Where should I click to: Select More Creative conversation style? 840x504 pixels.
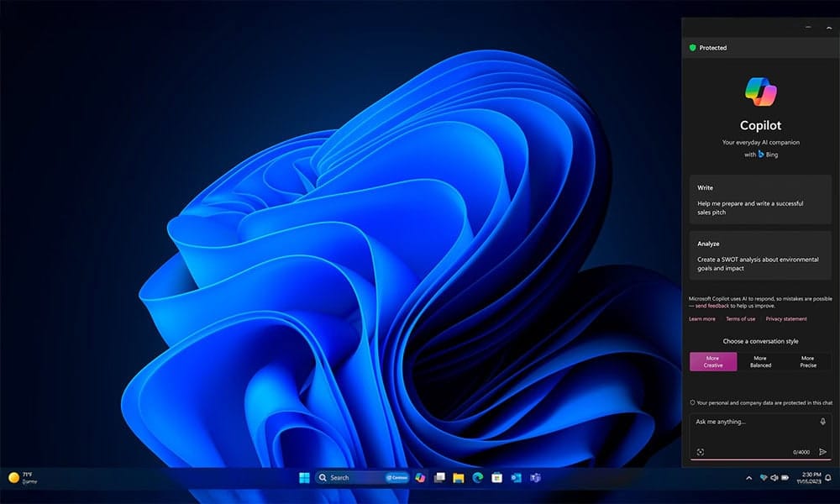[713, 361]
